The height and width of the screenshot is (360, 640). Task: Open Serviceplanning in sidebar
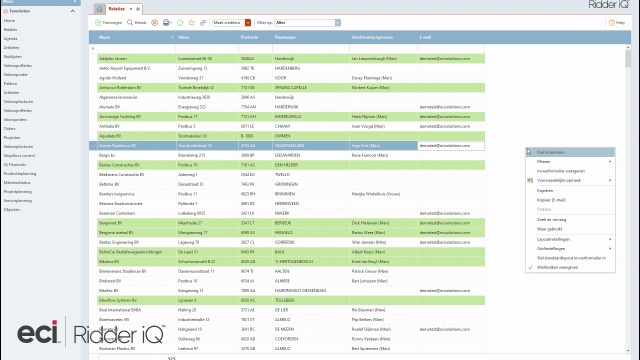click(18, 200)
